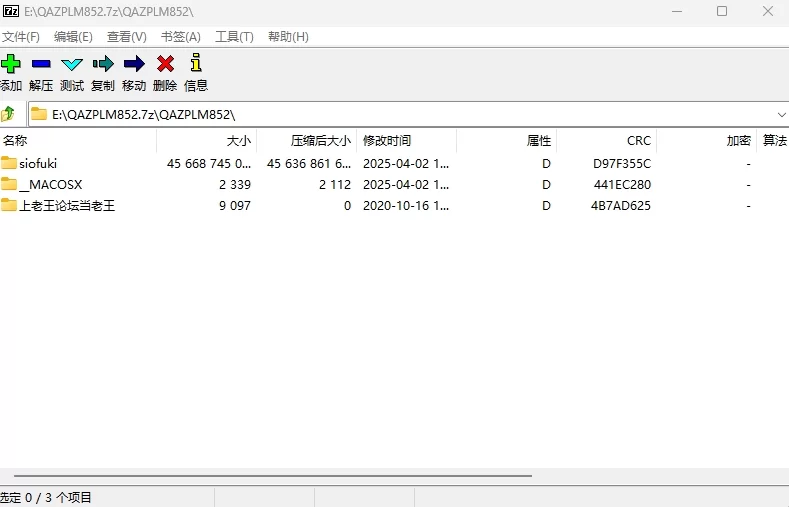Select the siofuki folder
This screenshot has height=507, width=789.
[38, 163]
